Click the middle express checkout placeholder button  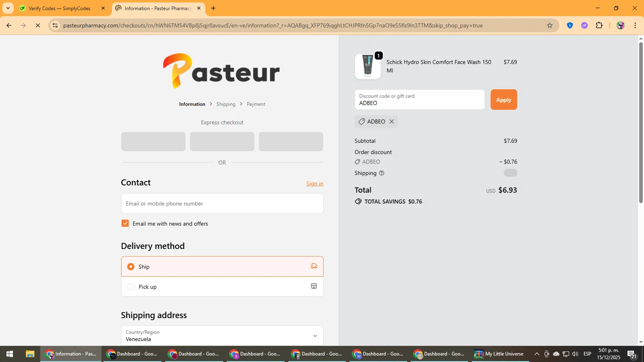[222, 142]
